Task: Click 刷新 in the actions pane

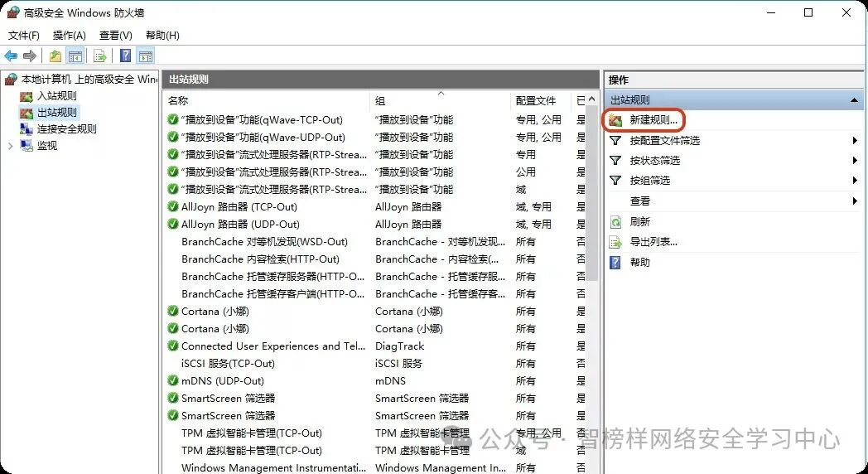Action: pos(640,222)
